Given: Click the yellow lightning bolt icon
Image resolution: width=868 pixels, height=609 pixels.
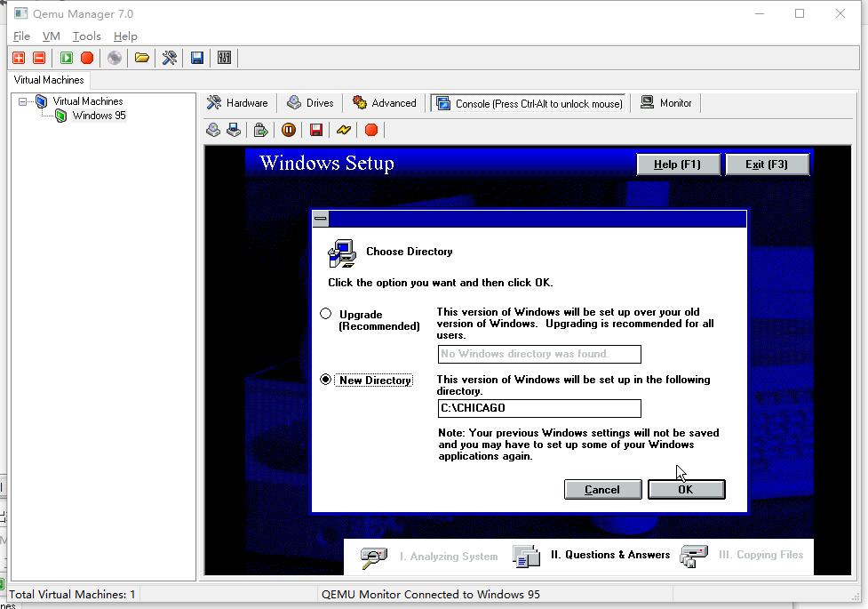Looking at the screenshot, I should 344,130.
